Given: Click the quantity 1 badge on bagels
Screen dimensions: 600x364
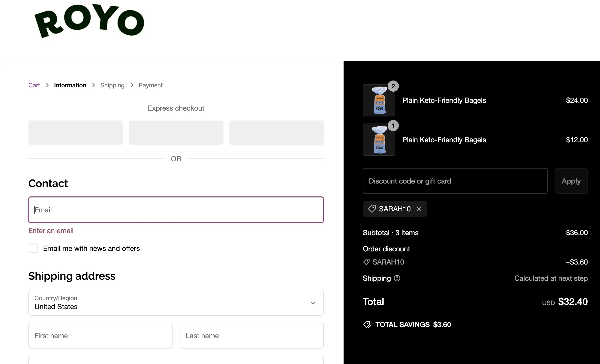Looking at the screenshot, I should tap(393, 126).
